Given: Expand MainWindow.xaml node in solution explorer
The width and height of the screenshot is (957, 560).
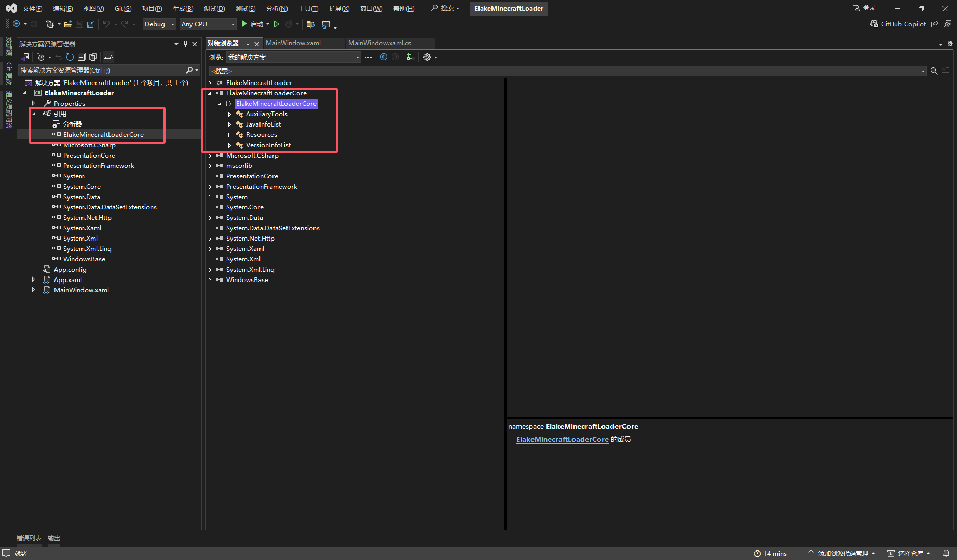Looking at the screenshot, I should pyautogui.click(x=34, y=290).
